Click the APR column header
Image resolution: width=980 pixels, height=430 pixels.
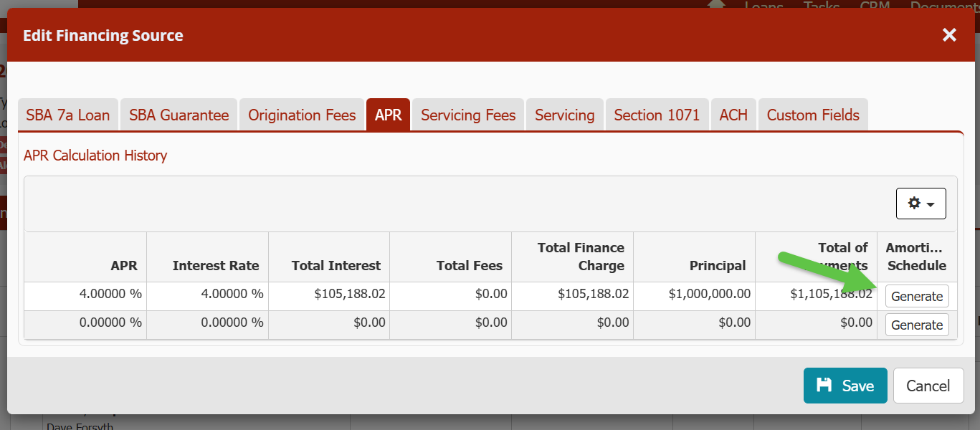coord(86,257)
